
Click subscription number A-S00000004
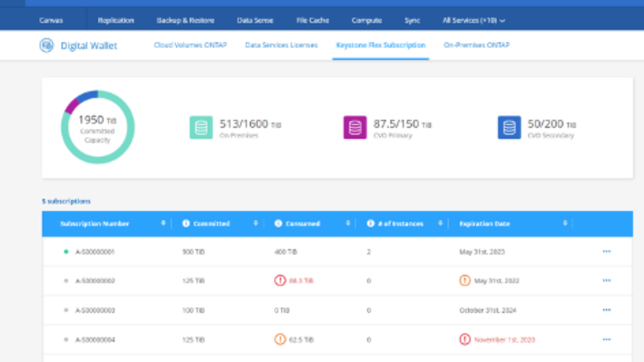[95, 339]
